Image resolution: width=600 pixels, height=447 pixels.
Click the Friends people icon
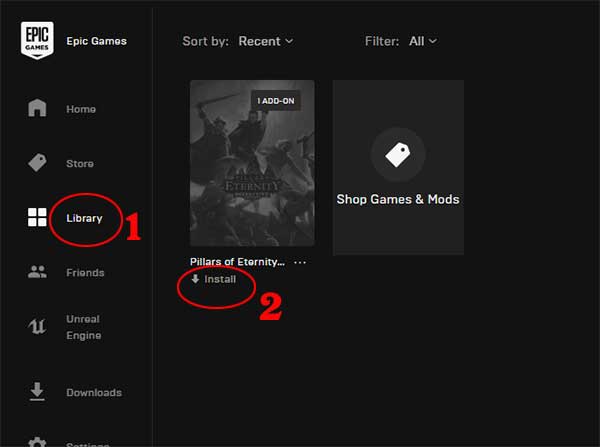pyautogui.click(x=37, y=273)
